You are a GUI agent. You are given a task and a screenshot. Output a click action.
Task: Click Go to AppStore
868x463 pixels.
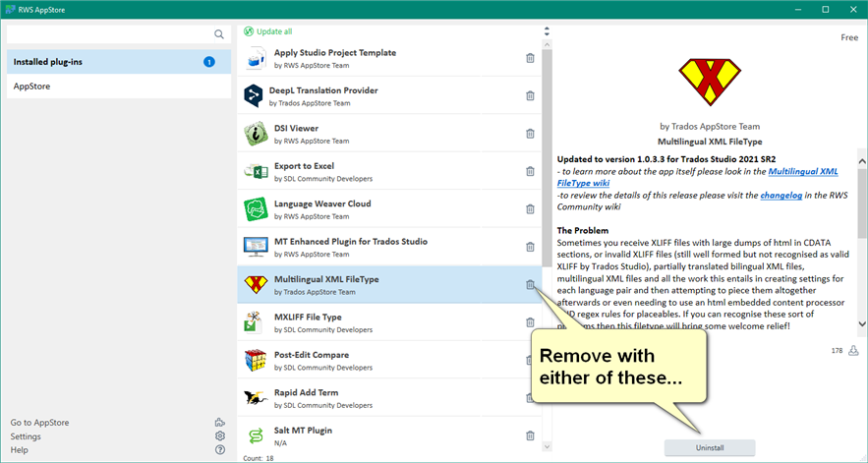(x=40, y=423)
